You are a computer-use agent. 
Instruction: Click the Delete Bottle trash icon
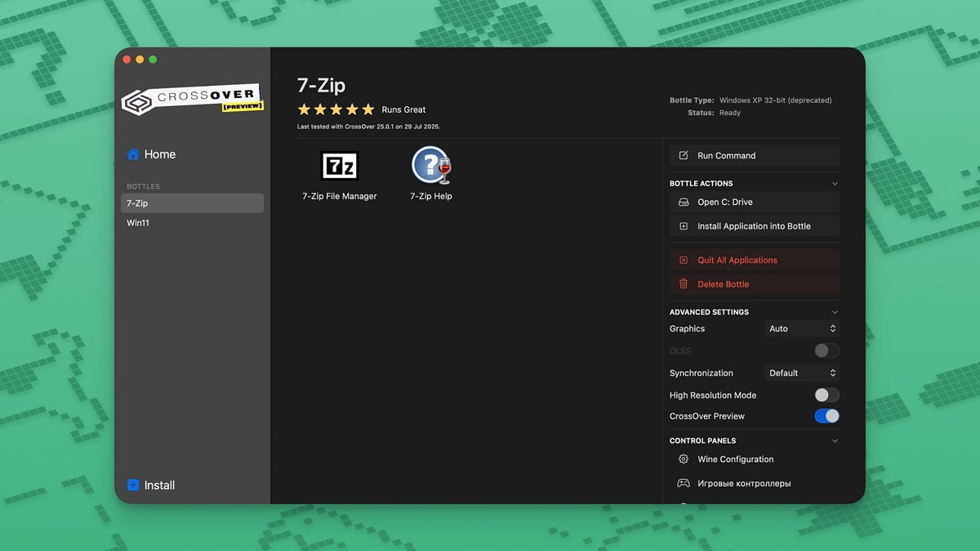point(684,284)
